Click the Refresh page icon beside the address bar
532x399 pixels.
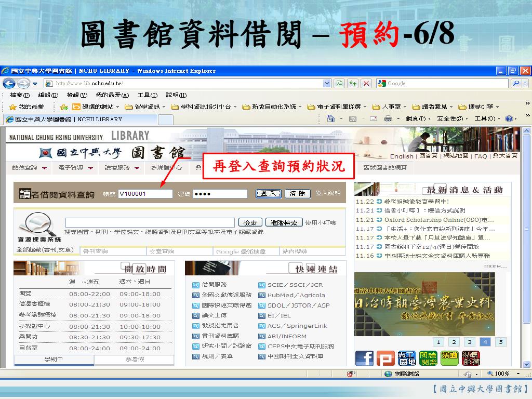(353, 83)
